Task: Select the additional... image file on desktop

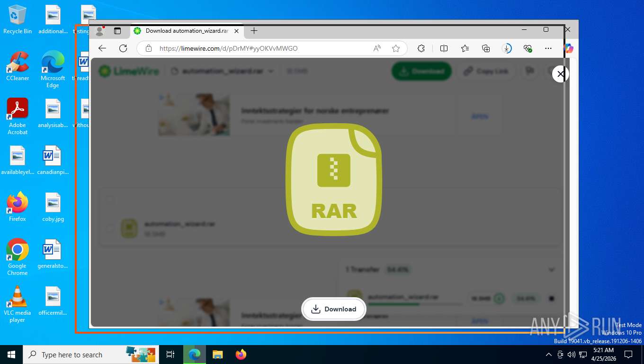Action: [x=53, y=20]
